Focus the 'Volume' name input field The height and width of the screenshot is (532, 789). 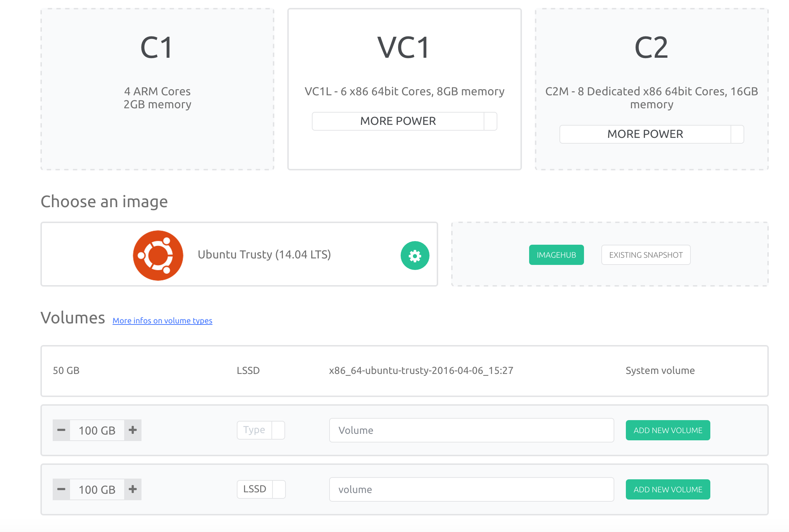point(471,430)
